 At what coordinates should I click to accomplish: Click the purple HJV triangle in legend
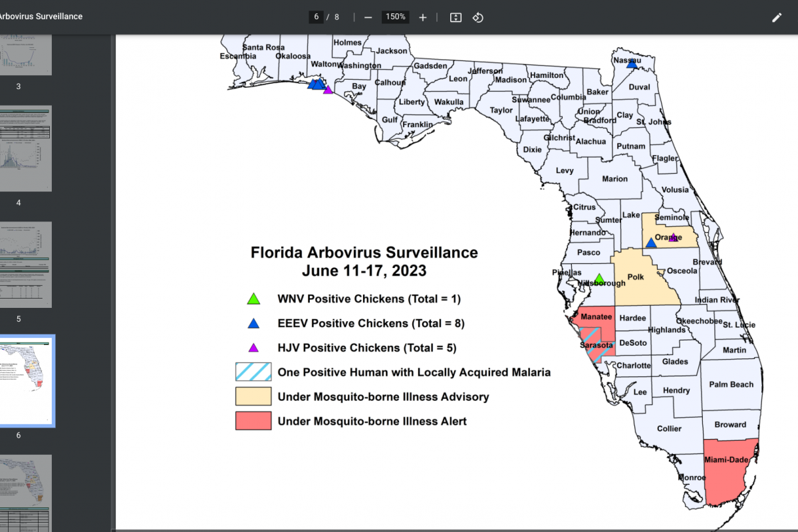(253, 348)
